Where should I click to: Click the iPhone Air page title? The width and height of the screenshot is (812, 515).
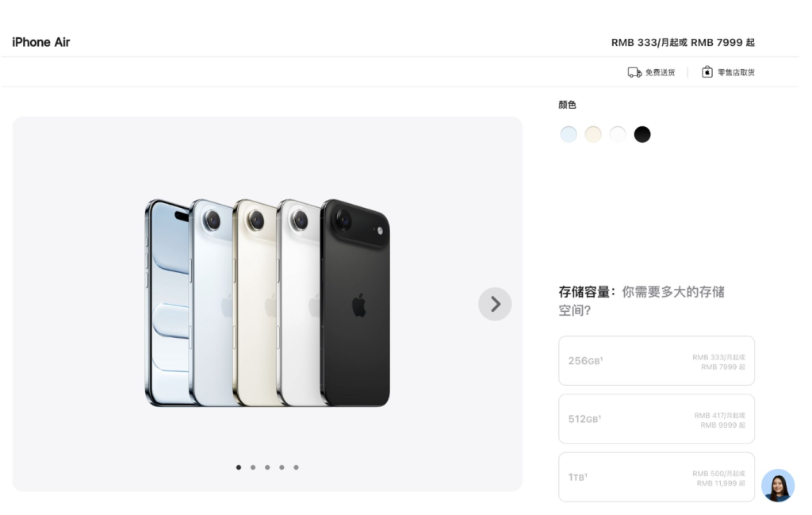41,43
